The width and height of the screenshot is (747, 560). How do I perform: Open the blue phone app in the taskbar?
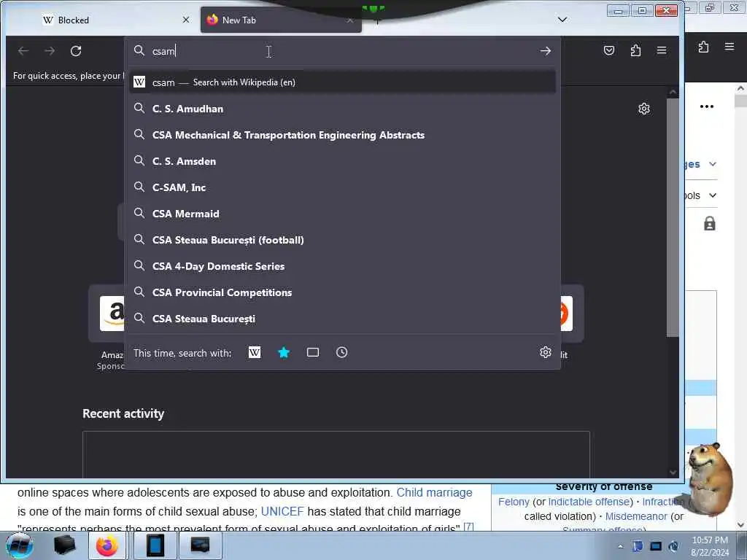155,545
